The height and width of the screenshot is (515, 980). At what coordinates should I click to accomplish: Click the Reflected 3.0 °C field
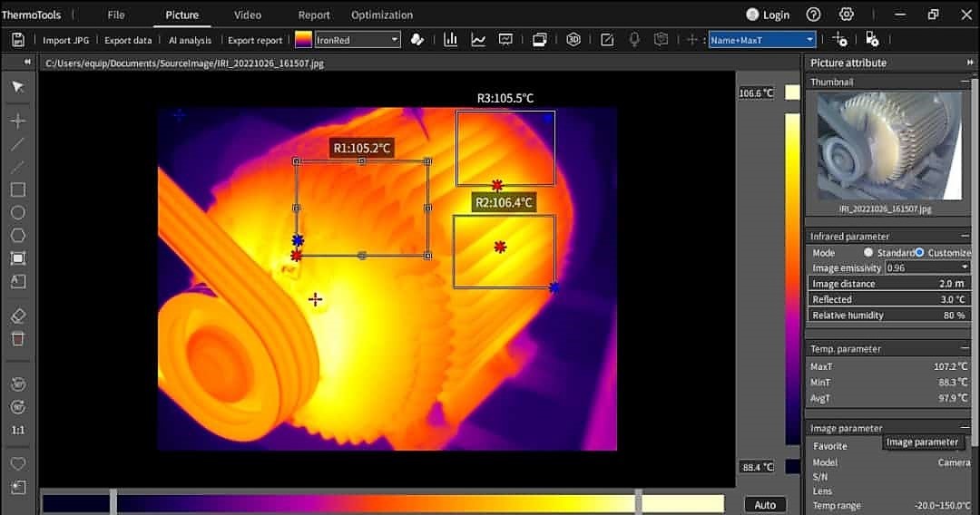point(888,299)
